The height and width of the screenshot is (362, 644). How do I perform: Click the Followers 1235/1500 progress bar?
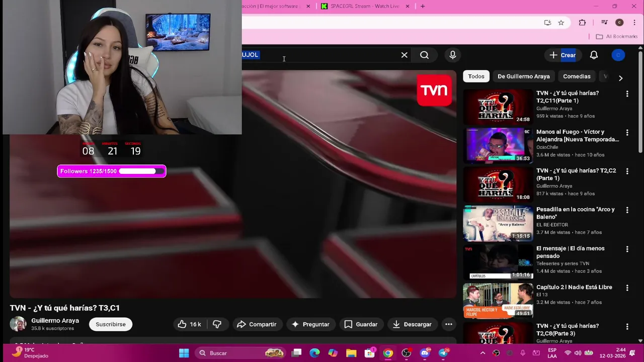(112, 171)
